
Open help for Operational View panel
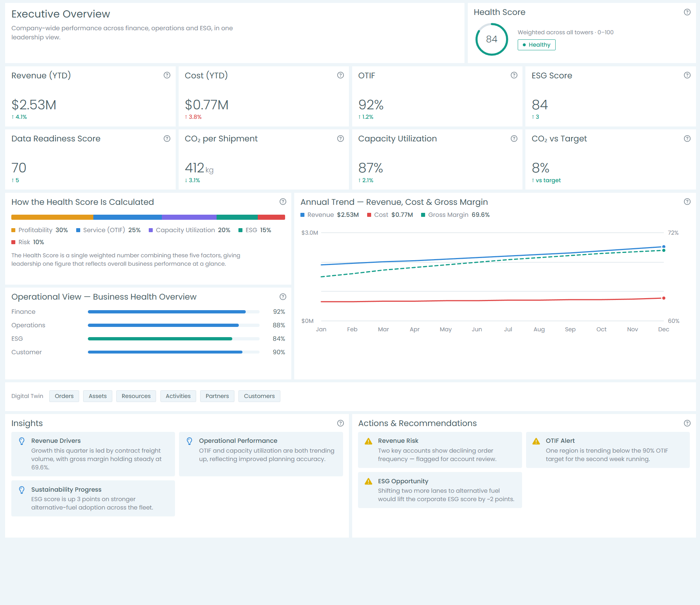(x=283, y=297)
